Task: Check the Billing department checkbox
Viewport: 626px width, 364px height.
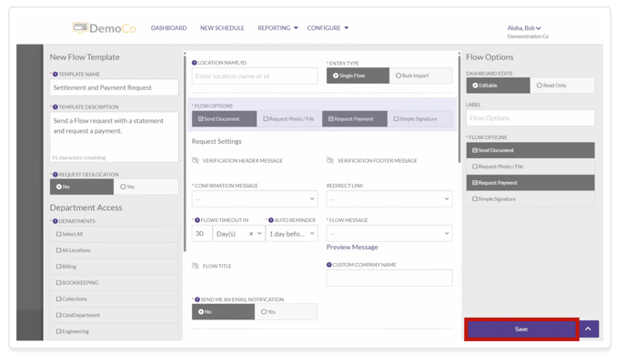Action: coord(59,267)
